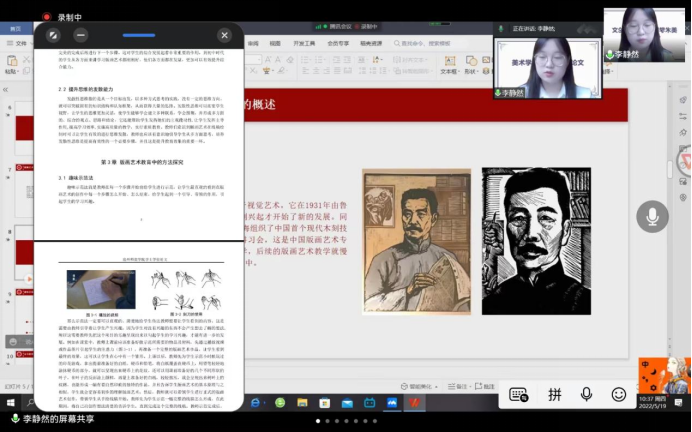The width and height of the screenshot is (692, 432).
Task: Open the 粘贴 paste dropdown
Action: click(11, 71)
